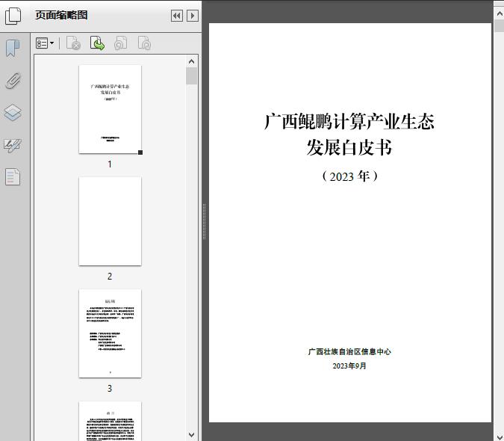Click the resize handle on page 1 thumbnail
This screenshot has height=441, width=504.
[x=140, y=152]
